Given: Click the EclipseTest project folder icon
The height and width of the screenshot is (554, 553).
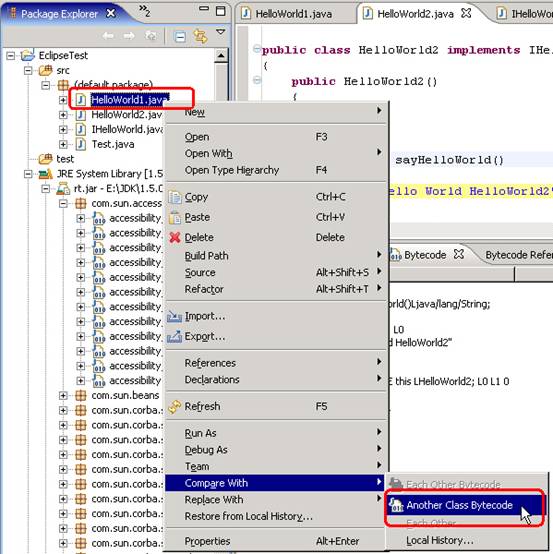Looking at the screenshot, I should point(28,55).
